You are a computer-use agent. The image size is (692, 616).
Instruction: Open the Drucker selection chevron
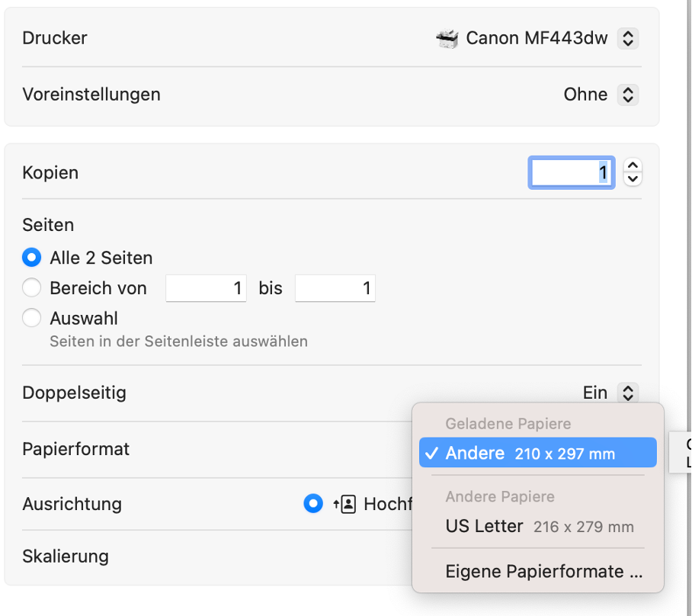click(627, 37)
